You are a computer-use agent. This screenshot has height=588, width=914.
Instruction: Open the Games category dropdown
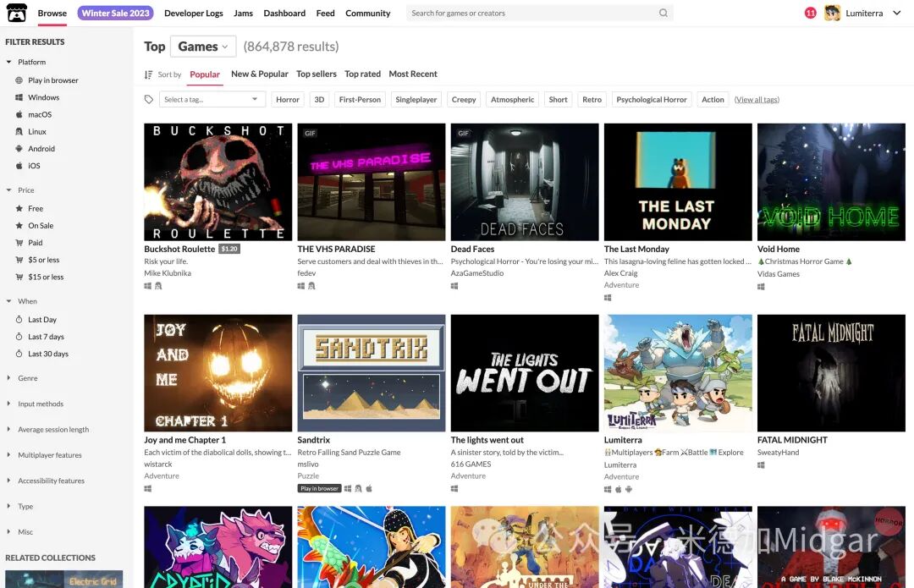coord(203,47)
